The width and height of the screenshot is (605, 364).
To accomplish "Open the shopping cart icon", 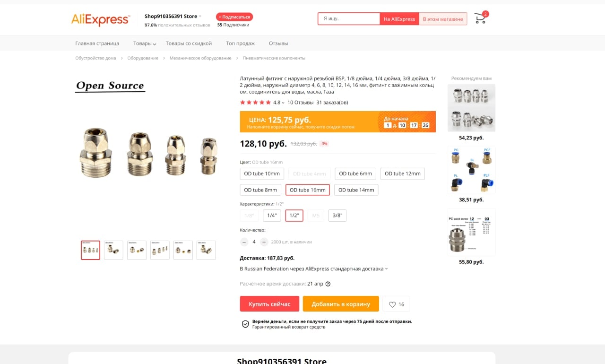I will click(480, 18).
